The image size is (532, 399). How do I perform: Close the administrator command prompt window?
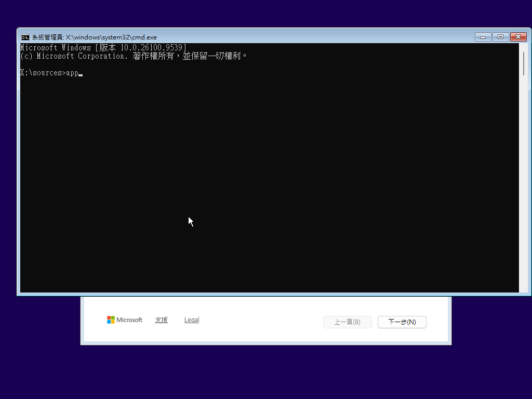point(518,37)
